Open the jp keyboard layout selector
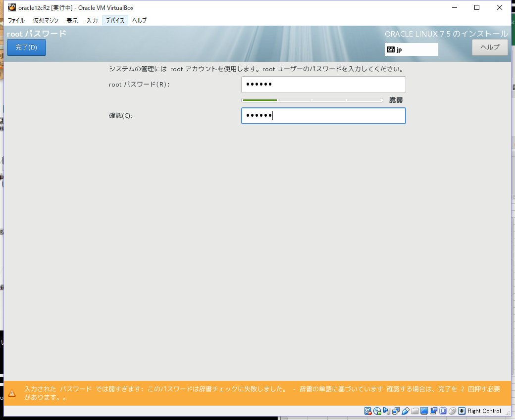 pyautogui.click(x=411, y=49)
